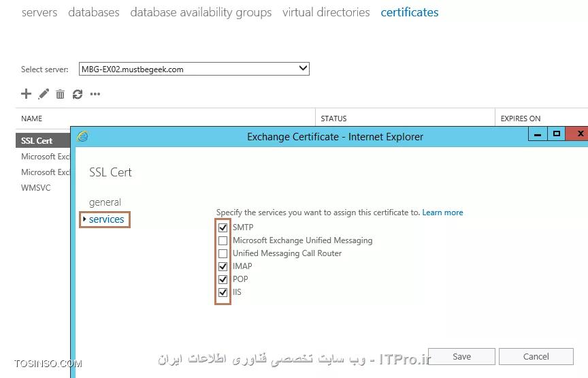Open database availability groups tab
The image size is (588, 378).
[x=201, y=12]
